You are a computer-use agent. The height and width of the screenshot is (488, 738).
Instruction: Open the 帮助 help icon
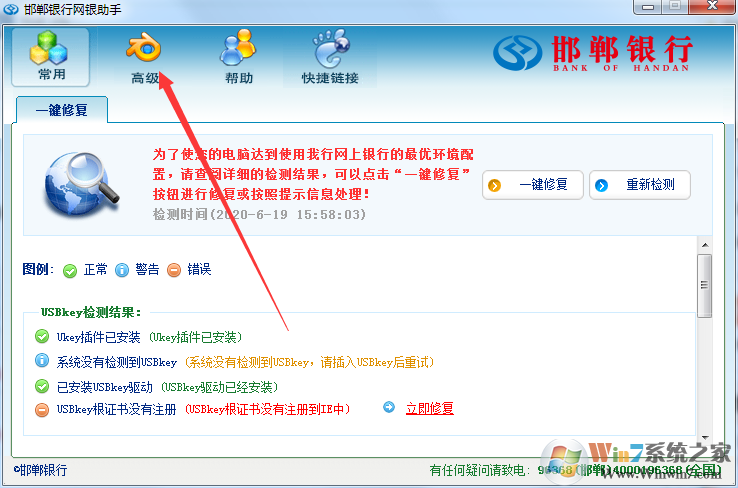239,57
